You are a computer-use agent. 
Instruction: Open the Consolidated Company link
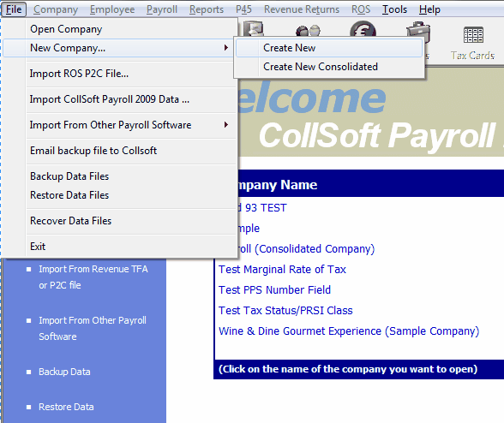pos(306,249)
